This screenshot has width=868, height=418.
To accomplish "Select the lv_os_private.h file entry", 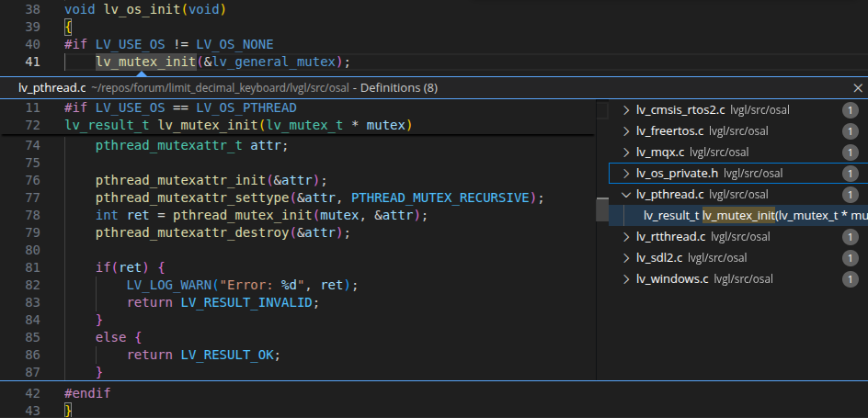I will [x=677, y=174].
